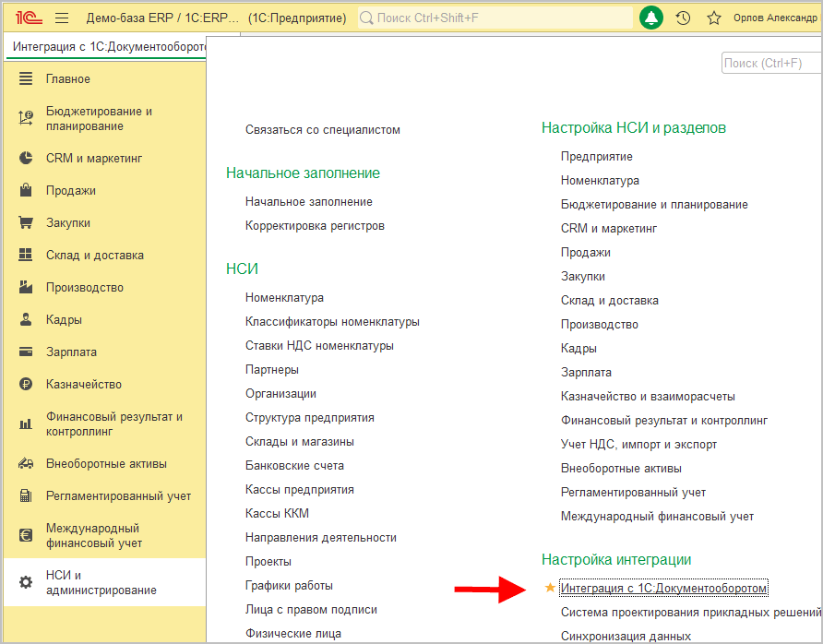The width and height of the screenshot is (823, 644).
Task: Open Казначейство и взаиморасчеты settings link
Action: (648, 396)
